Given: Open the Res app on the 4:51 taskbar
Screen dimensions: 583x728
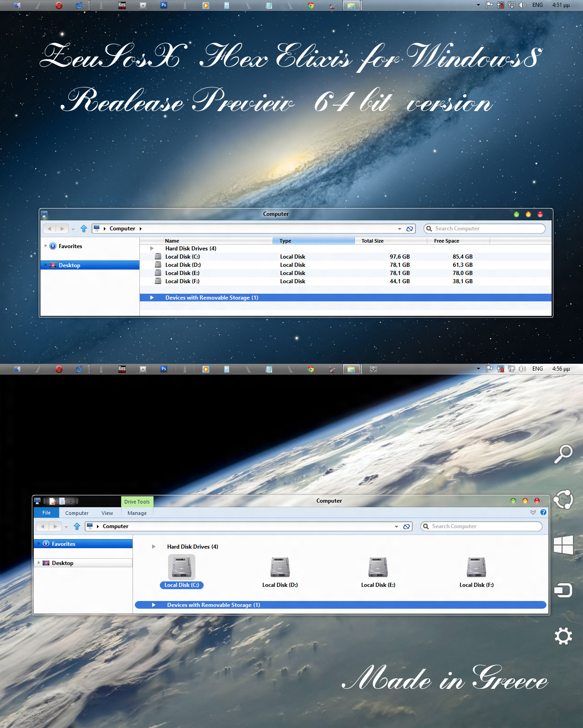Looking at the screenshot, I should (122, 5).
